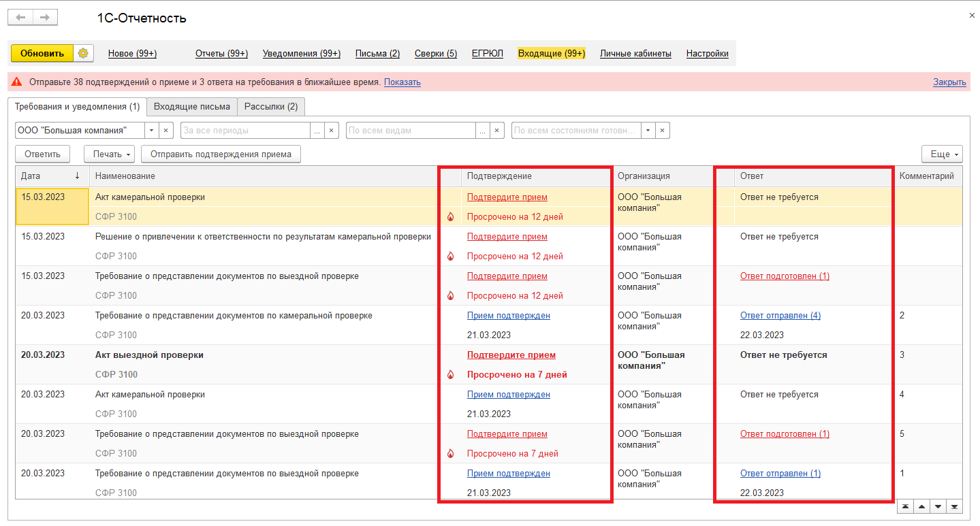
Task: Open the Сверки (5) section
Action: [436, 53]
